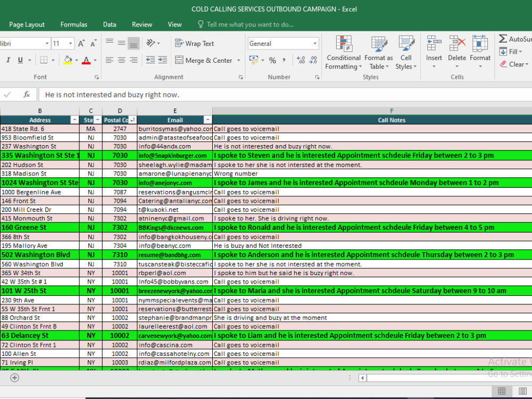Apply Comma Style
The height and width of the screenshot is (399, 532).
284,60
